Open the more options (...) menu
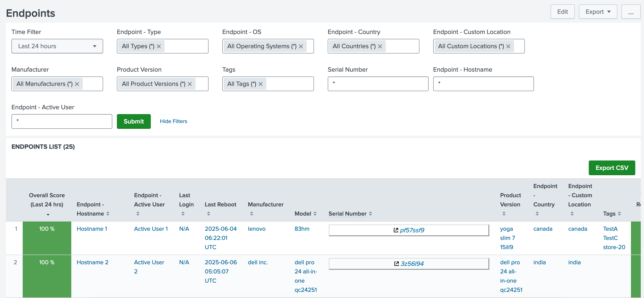This screenshot has width=644, height=298. pyautogui.click(x=630, y=12)
